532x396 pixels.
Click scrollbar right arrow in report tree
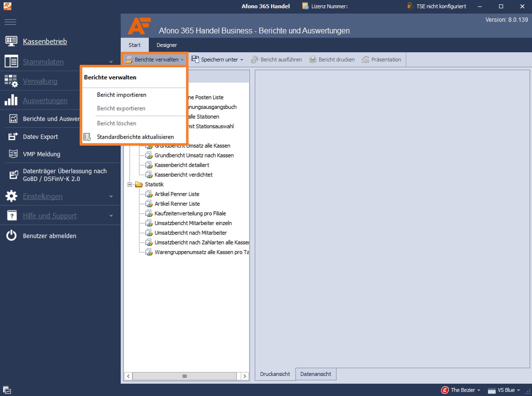coord(245,376)
